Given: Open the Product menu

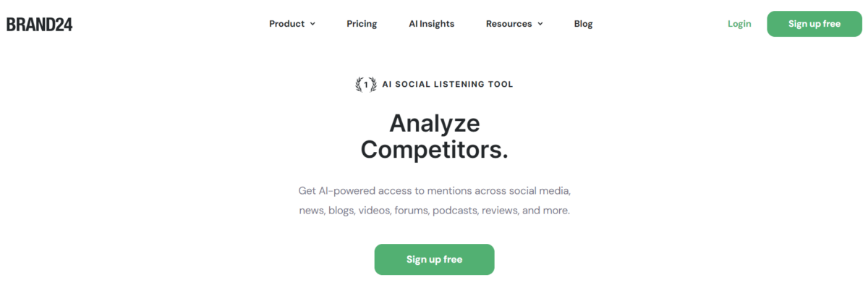Looking at the screenshot, I should coord(292,24).
